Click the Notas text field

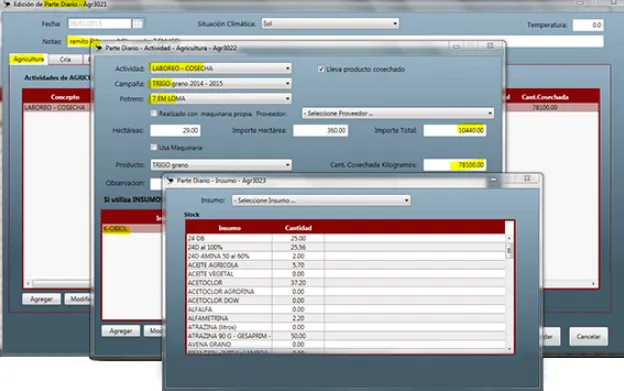[335, 41]
